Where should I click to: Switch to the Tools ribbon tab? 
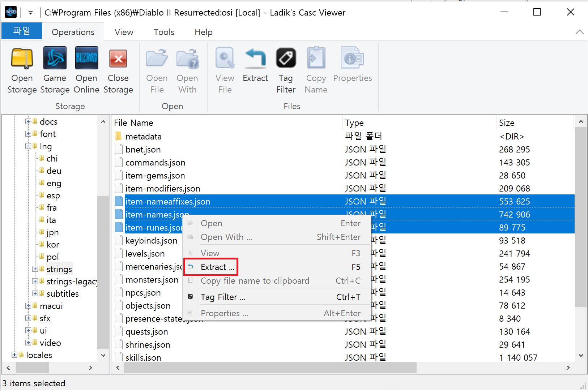click(164, 32)
